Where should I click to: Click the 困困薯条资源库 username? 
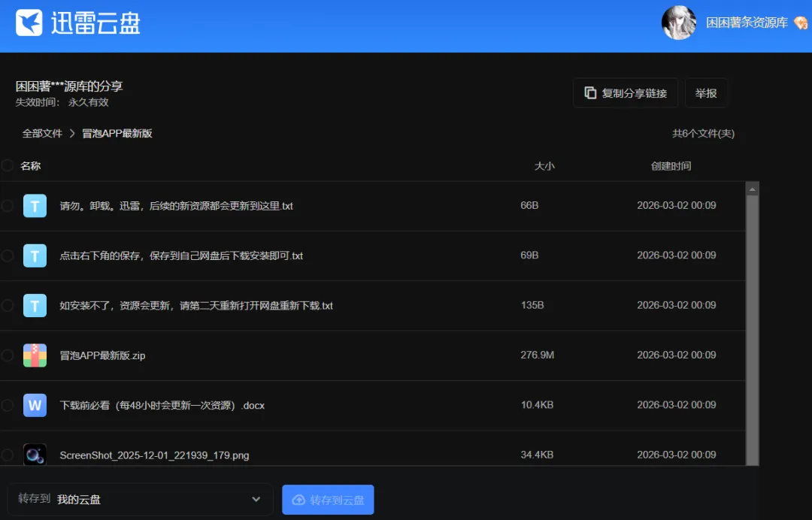coord(747,23)
